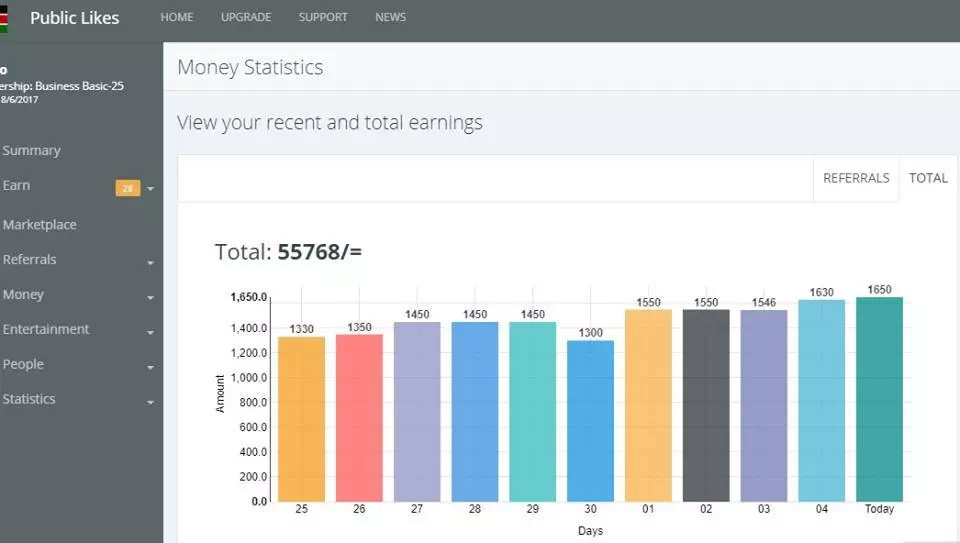960x543 pixels.
Task: Click the Total: 55768/= text
Action: pyautogui.click(x=288, y=252)
